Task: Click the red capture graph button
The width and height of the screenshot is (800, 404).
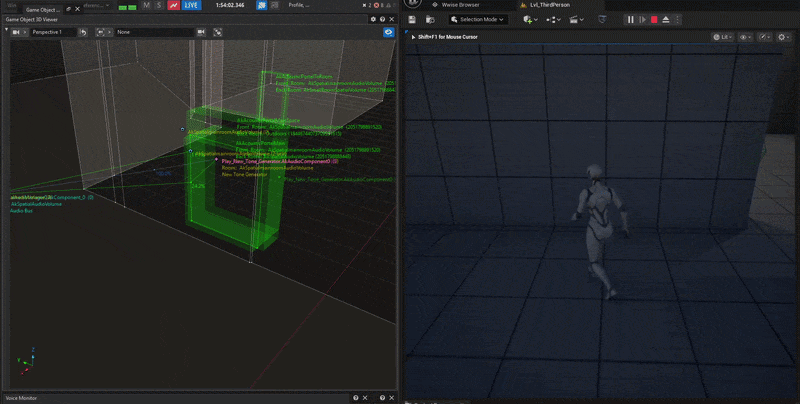Action: (173, 5)
